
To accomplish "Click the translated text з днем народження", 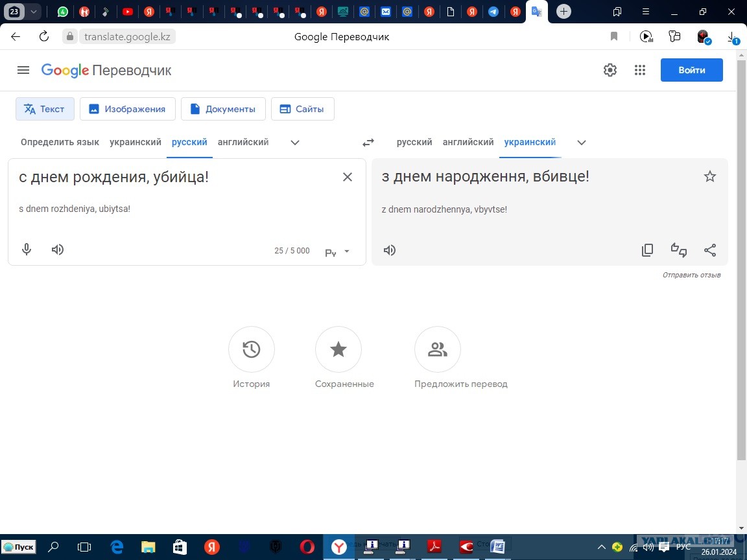I will [486, 177].
